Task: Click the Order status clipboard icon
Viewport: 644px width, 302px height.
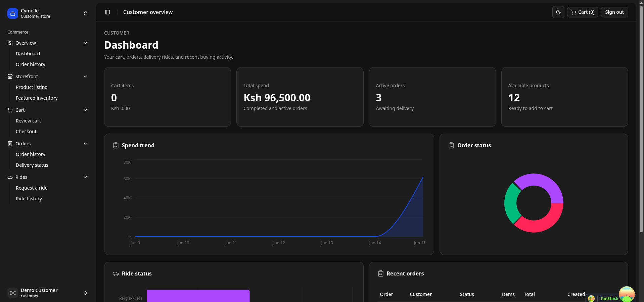Action: pos(451,145)
